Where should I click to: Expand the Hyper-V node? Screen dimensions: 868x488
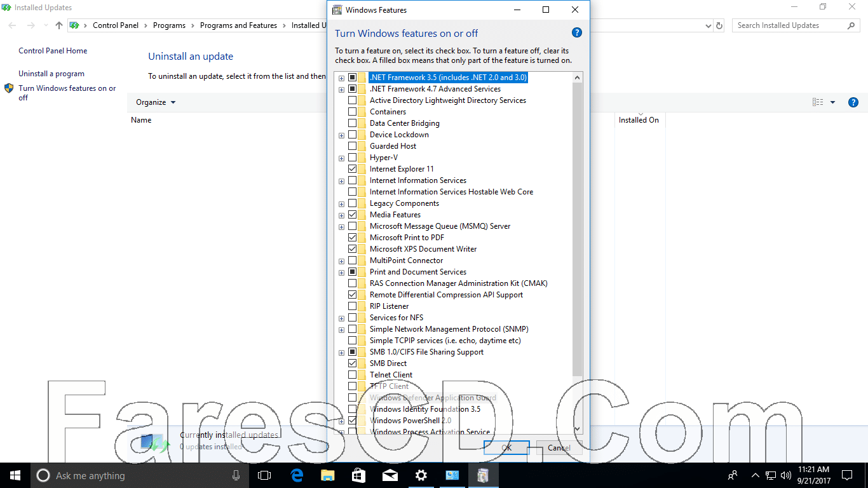[342, 158]
